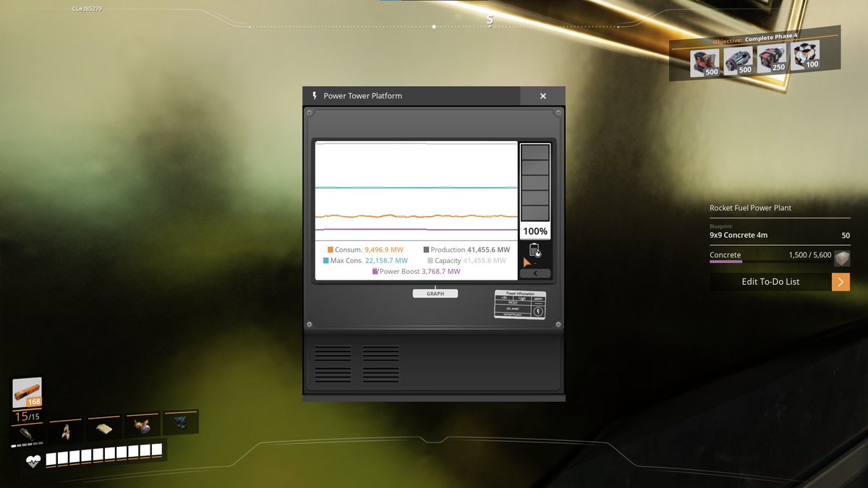868x488 pixels.
Task: Click the orange Consum. legend swatch
Action: (x=331, y=250)
